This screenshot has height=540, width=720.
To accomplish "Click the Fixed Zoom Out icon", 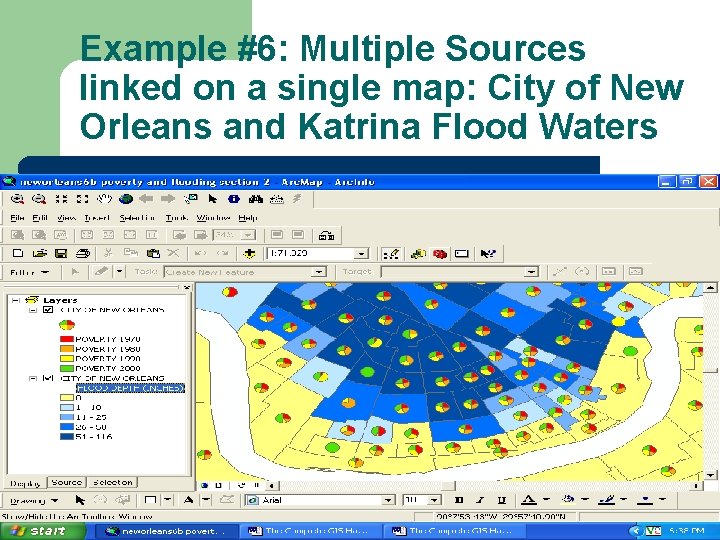I will coord(83,199).
